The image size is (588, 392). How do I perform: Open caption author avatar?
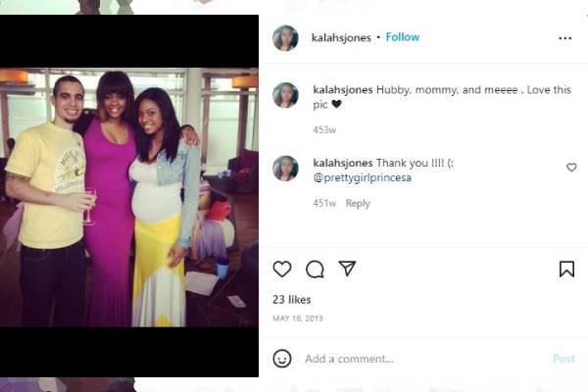tap(285, 95)
